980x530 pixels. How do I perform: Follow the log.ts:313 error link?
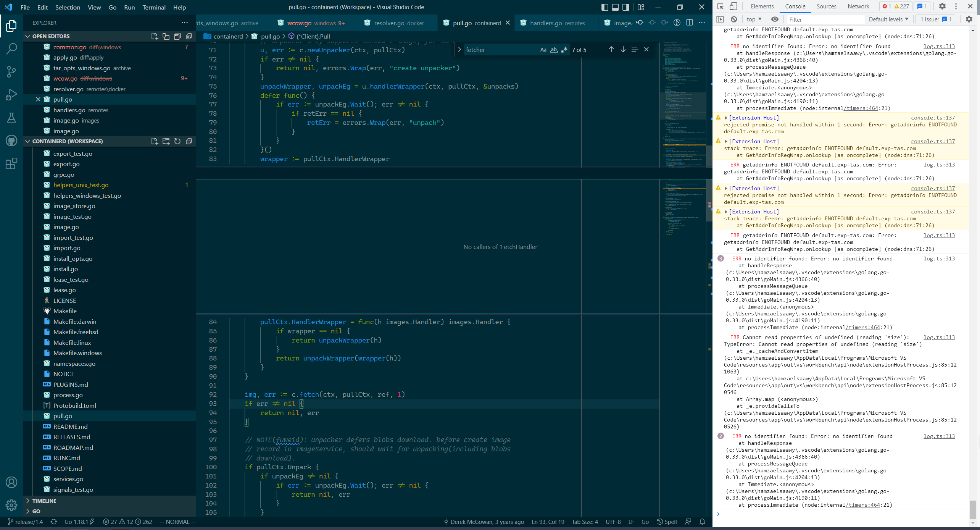click(x=939, y=46)
